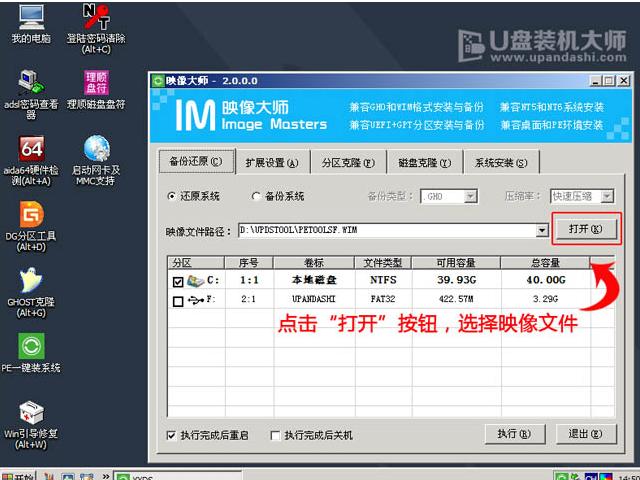The height and width of the screenshot is (480, 640).
Task: Launch aida64 硬件检测 desktop icon
Action: tap(31, 149)
